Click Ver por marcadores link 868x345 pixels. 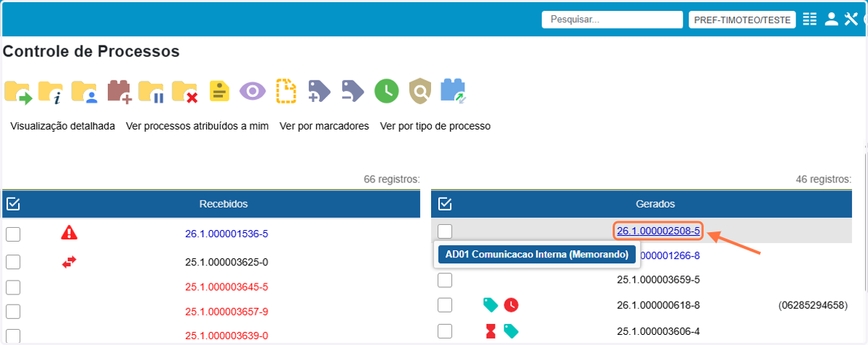point(324,126)
